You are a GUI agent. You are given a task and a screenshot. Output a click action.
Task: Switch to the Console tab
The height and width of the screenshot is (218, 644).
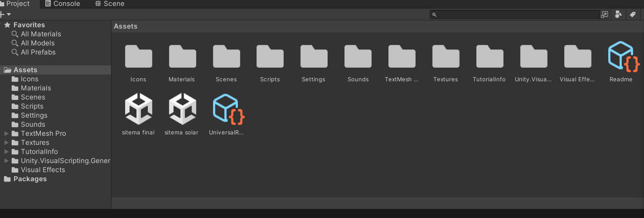tap(63, 4)
